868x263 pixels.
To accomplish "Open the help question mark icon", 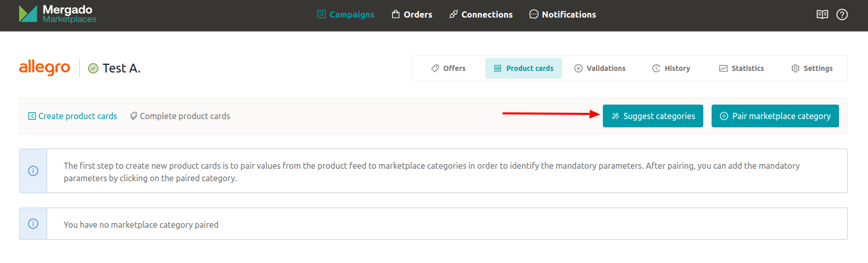I will point(842,14).
